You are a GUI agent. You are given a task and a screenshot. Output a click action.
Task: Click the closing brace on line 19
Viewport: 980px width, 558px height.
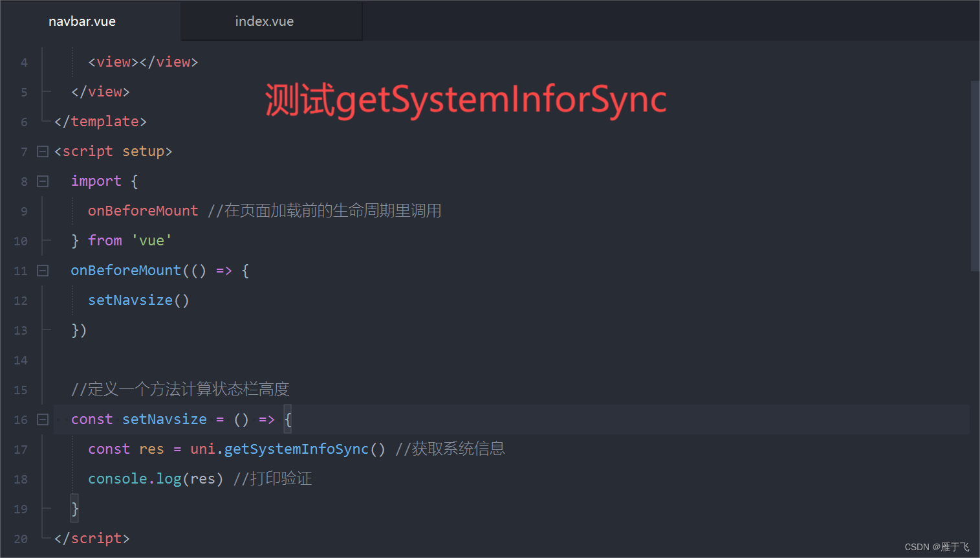75,509
